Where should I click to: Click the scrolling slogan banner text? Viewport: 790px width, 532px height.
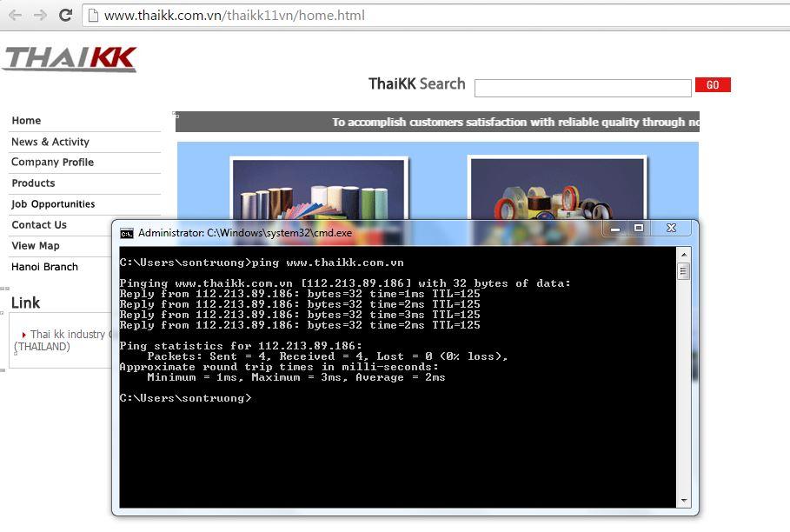tap(515, 123)
